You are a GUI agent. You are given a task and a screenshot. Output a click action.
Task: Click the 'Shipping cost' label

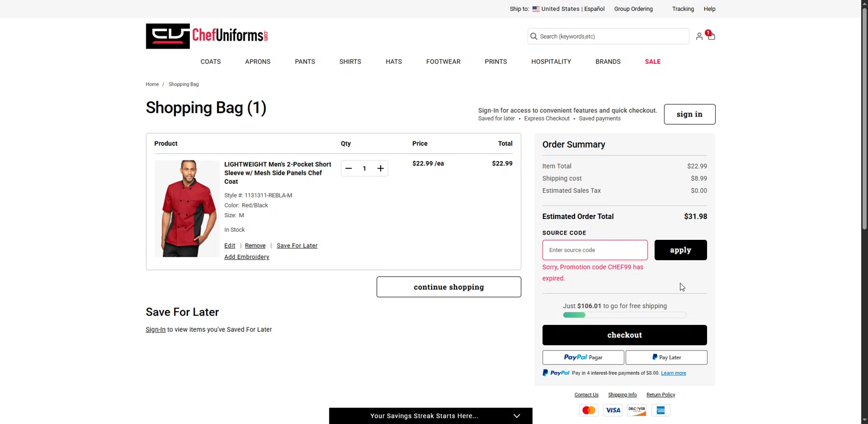(562, 178)
